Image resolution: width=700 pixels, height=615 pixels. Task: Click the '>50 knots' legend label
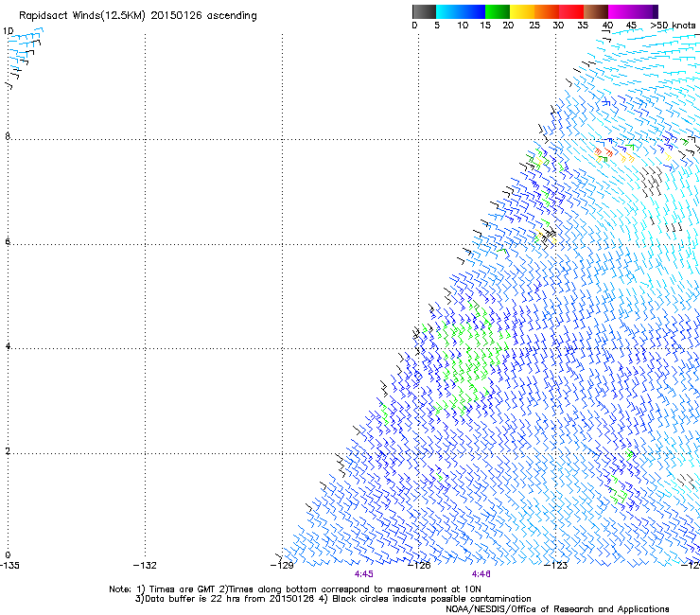673,26
